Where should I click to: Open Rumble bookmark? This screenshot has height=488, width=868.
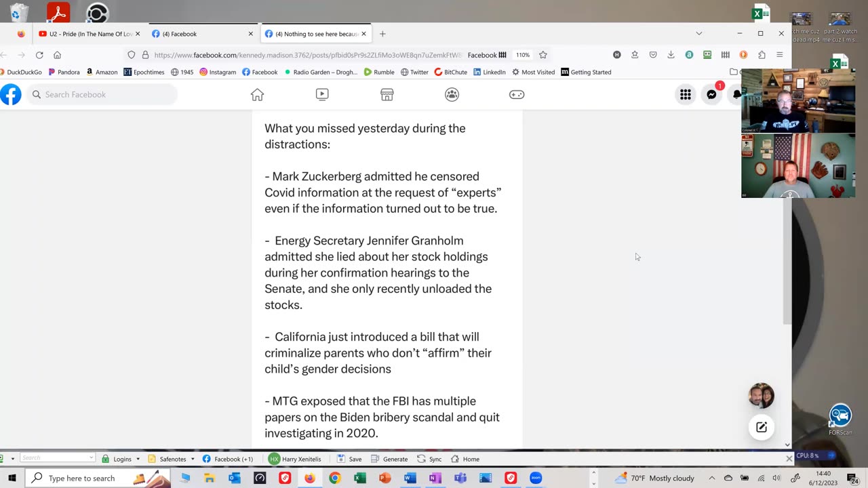(x=379, y=72)
